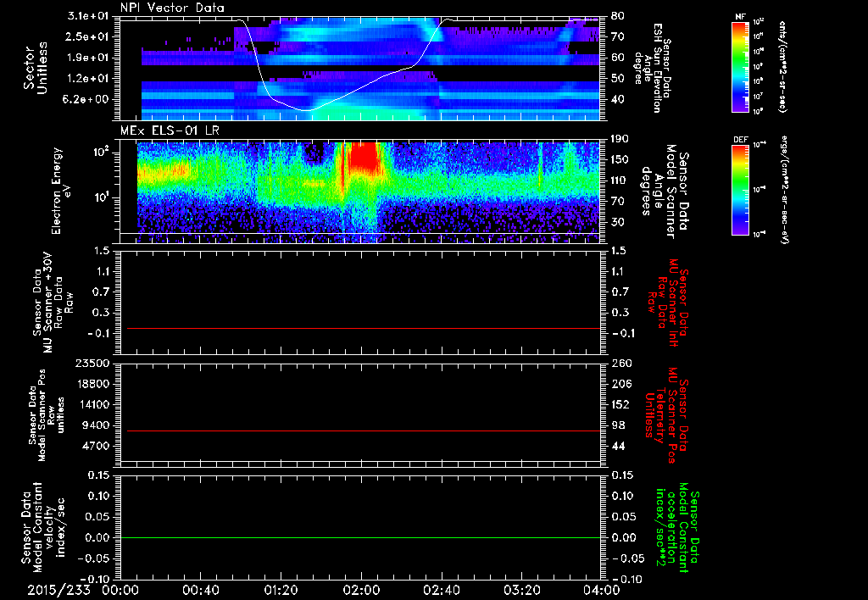Screen dimensions: 868x600
Task: Click the 'ergs/(cm**2-sr-sec-eV)' unit label
Action: click(x=784, y=190)
